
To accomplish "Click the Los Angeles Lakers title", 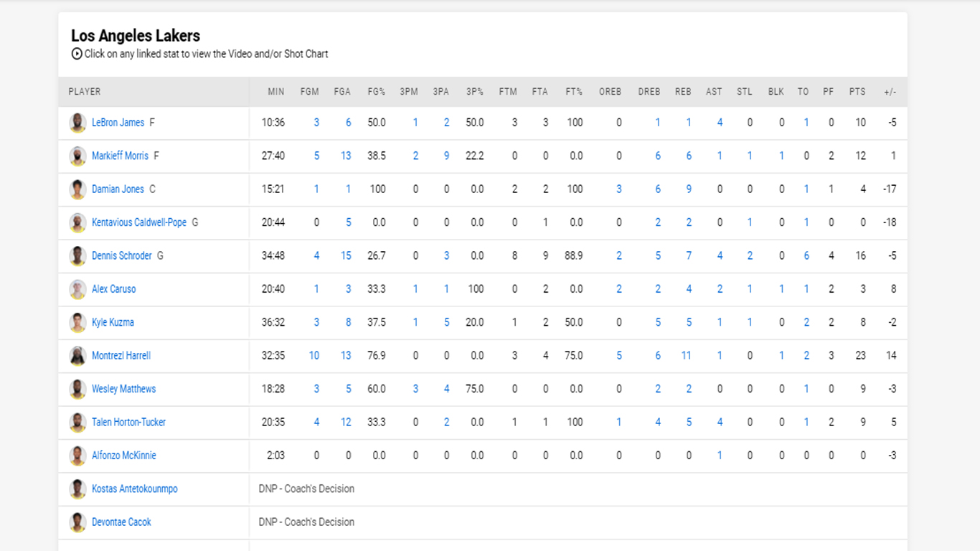I will click(136, 36).
